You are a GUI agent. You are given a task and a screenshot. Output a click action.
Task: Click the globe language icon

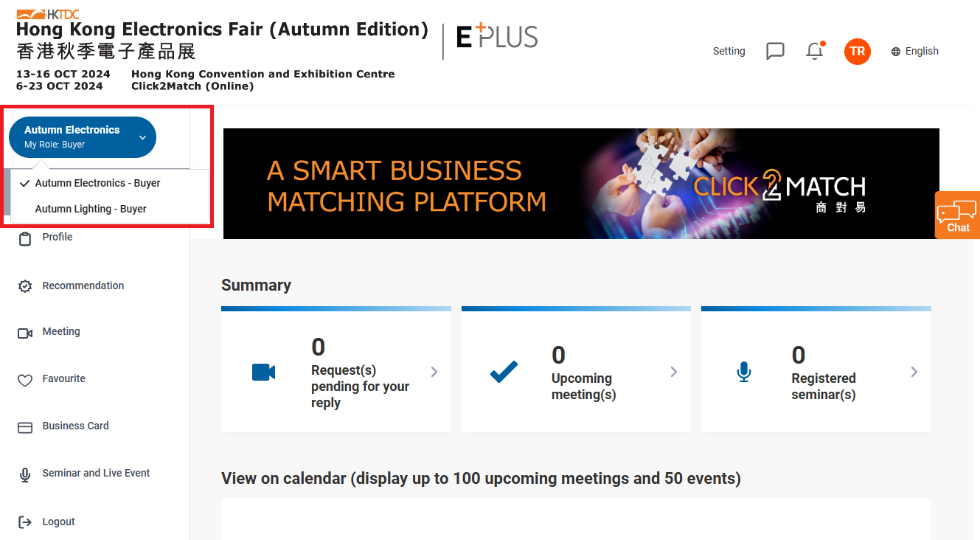pyautogui.click(x=896, y=52)
